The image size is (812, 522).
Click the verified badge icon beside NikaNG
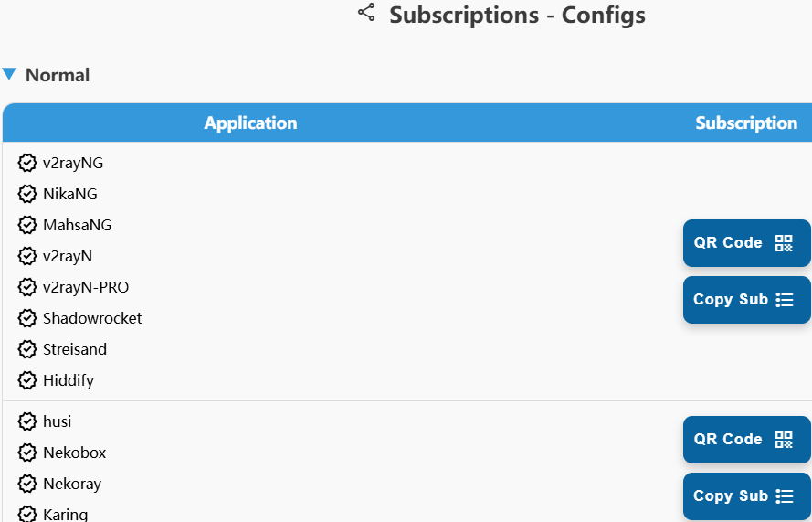(27, 195)
